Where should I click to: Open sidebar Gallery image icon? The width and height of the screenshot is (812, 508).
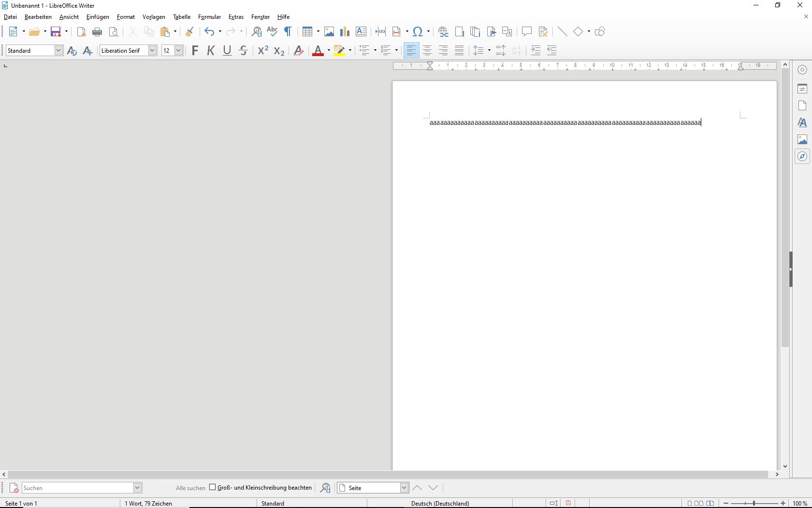tap(802, 140)
